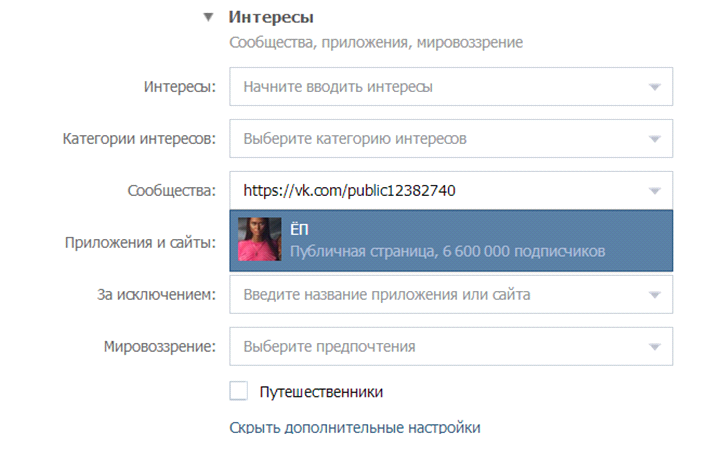The height and width of the screenshot is (460, 725).
Task: Click the Мировоззрение field label
Action: pyautogui.click(x=160, y=347)
